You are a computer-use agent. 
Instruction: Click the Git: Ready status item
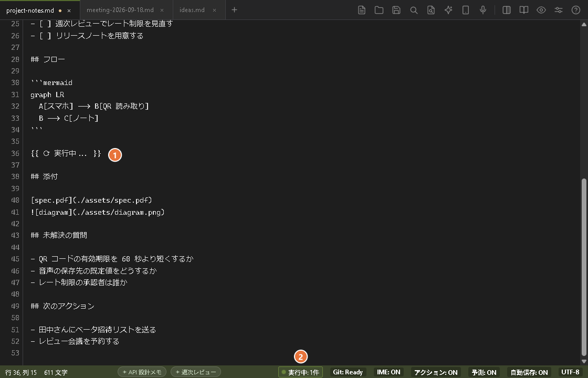coord(348,372)
